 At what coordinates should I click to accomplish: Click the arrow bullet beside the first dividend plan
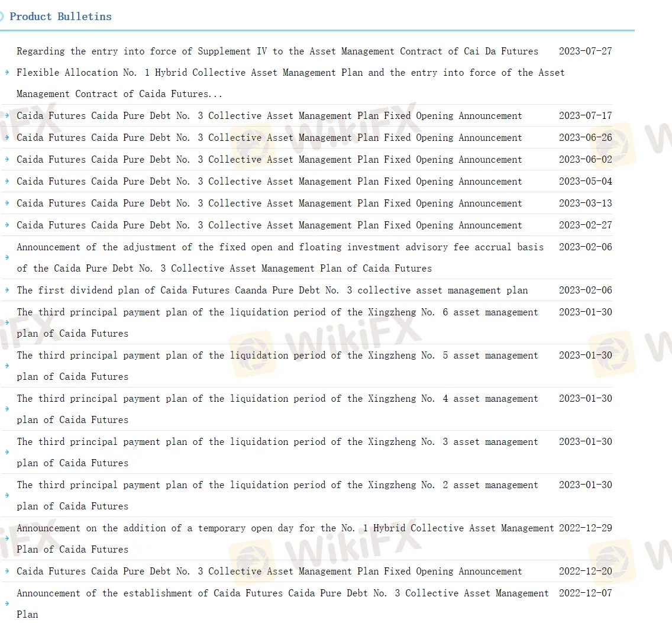tap(7, 290)
